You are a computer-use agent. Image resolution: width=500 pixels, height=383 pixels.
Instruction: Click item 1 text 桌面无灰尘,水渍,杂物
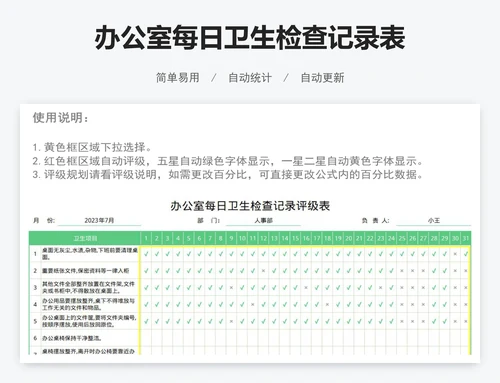click(x=90, y=254)
